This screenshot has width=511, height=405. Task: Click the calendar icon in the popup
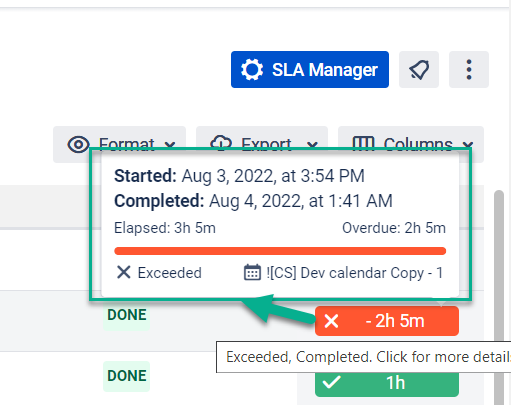(x=252, y=272)
